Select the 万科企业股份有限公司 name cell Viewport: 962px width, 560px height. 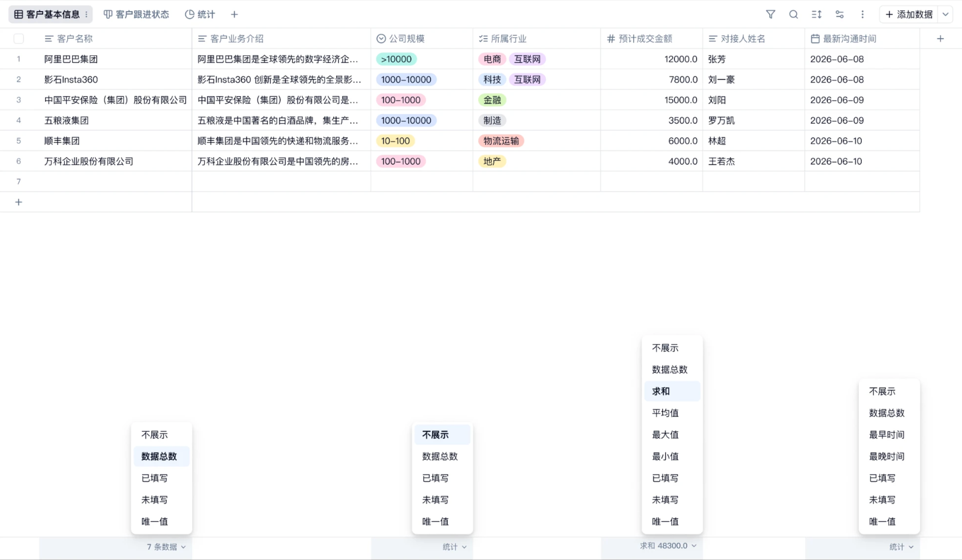coord(115,161)
